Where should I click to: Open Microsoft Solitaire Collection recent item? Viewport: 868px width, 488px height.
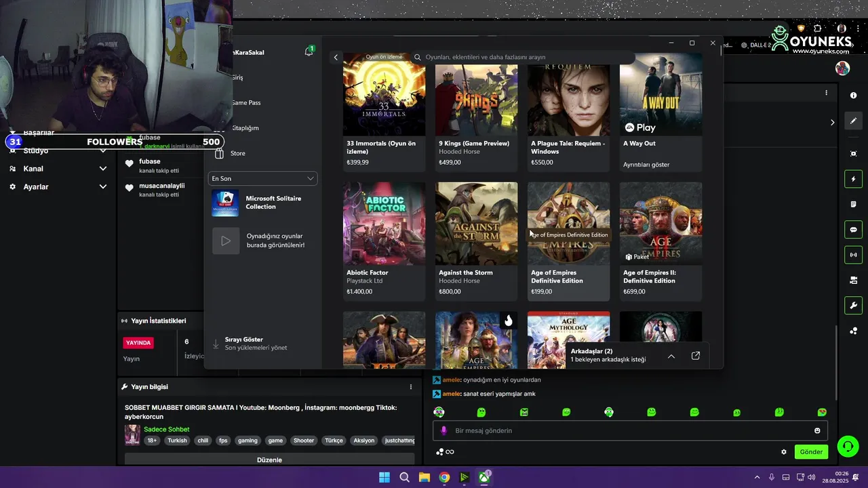tap(262, 203)
